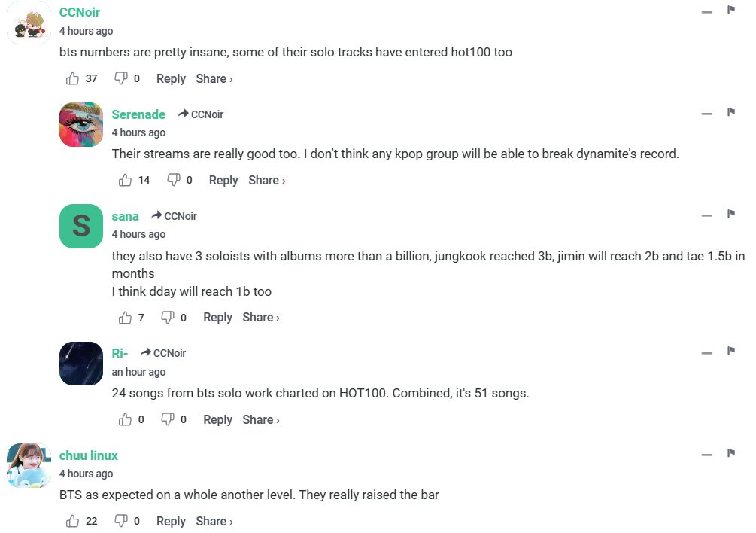
Task: Open Share menu under Serenade's reply
Action: [x=267, y=180]
